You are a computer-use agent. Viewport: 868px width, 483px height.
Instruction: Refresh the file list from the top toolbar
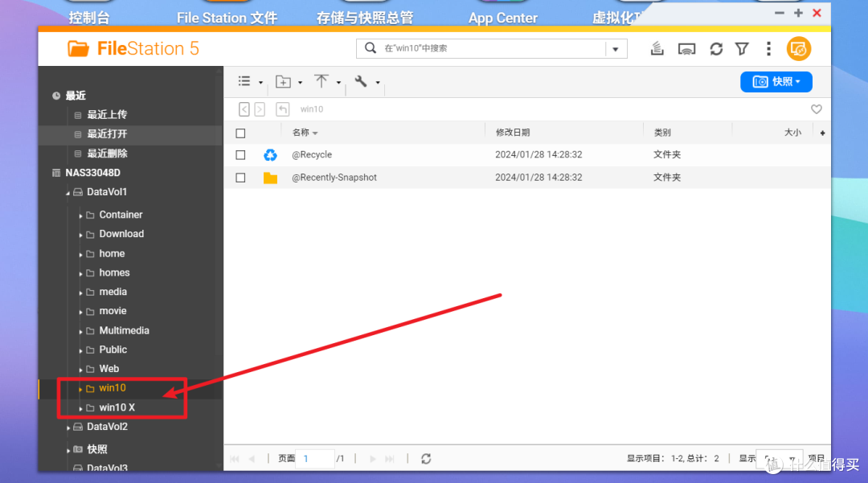coord(716,49)
